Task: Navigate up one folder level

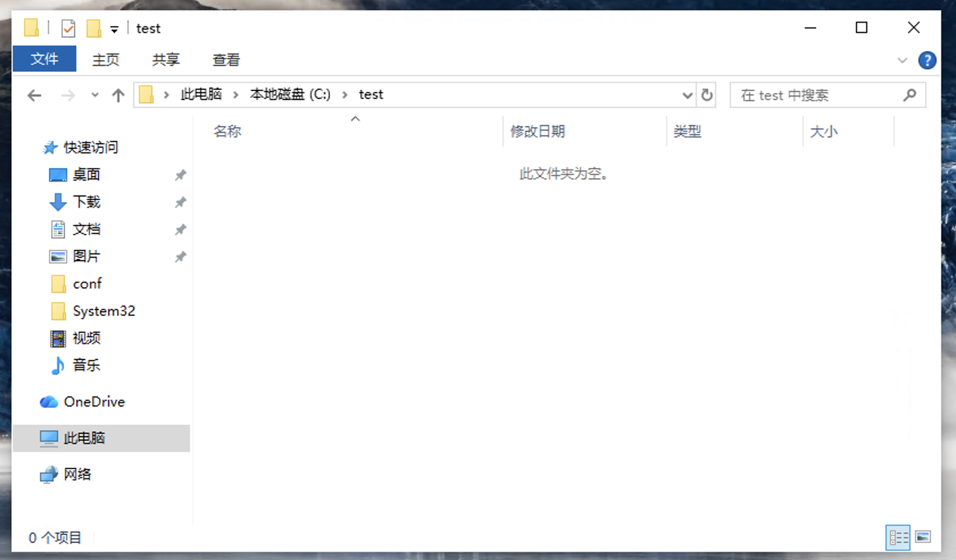Action: 118,95
